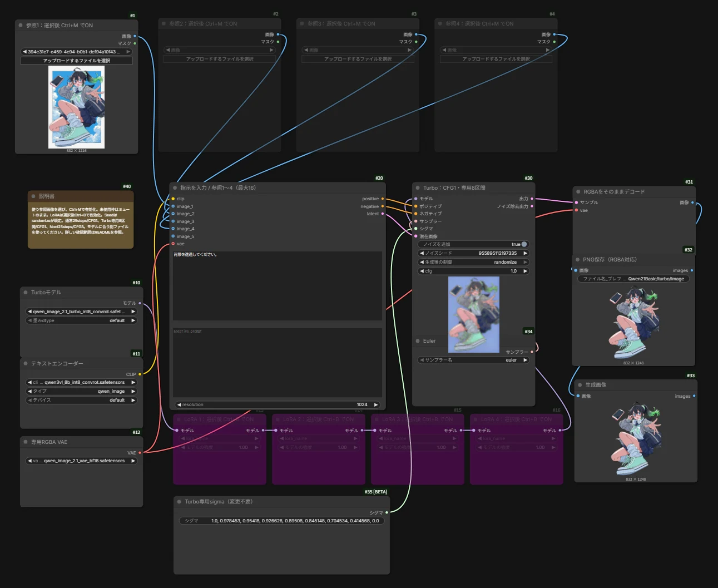This screenshot has width=718, height=588.
Task: Open the サンプラー名 euler dropdown
Action: pos(473,360)
